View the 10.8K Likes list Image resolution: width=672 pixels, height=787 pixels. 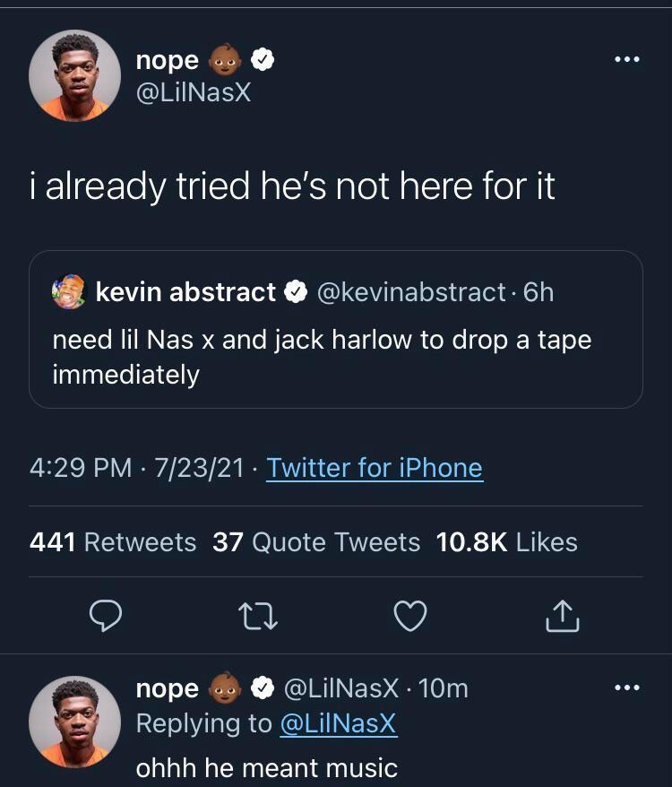[506, 542]
